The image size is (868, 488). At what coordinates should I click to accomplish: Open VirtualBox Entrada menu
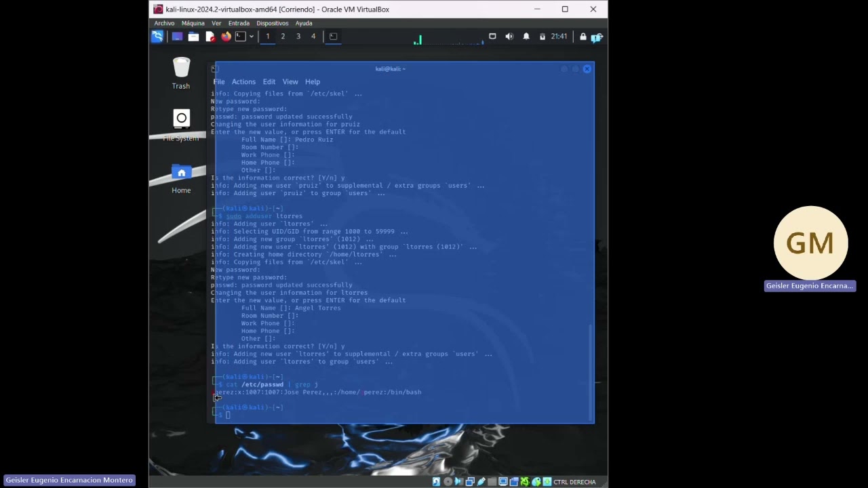pos(239,23)
